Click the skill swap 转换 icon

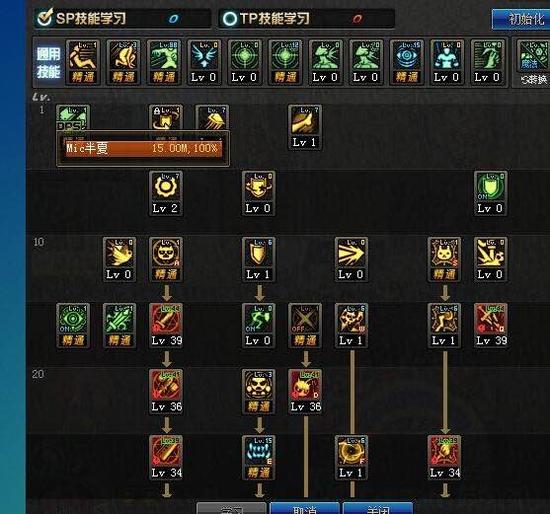pos(532,62)
